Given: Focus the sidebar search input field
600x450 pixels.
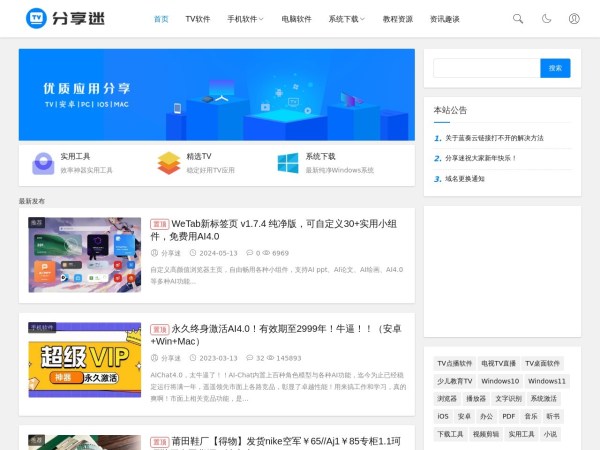Looking at the screenshot, I should click(x=487, y=68).
